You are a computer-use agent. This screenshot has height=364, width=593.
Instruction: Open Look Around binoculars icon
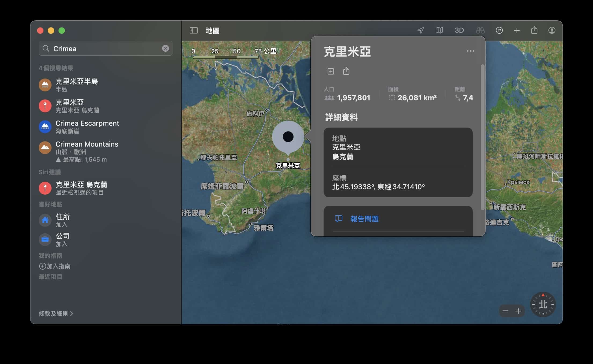pyautogui.click(x=480, y=31)
